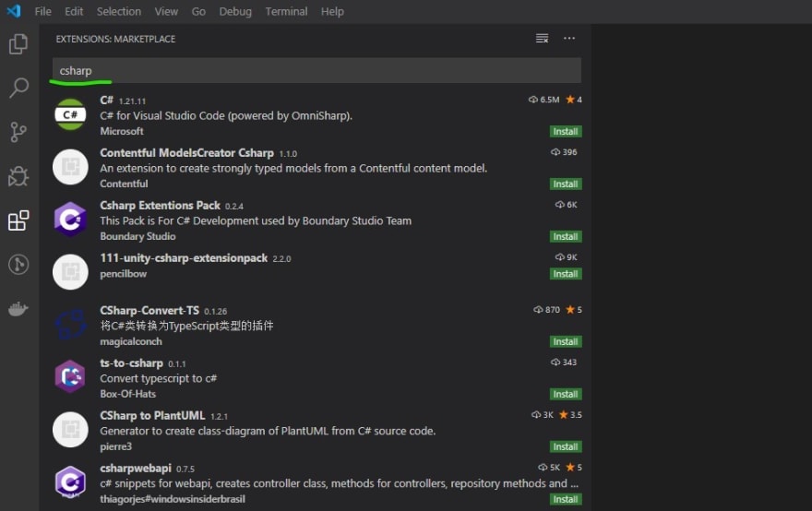Viewport: 812px width, 511px height.
Task: Install ts-to-csharp extension
Action: pos(566,394)
